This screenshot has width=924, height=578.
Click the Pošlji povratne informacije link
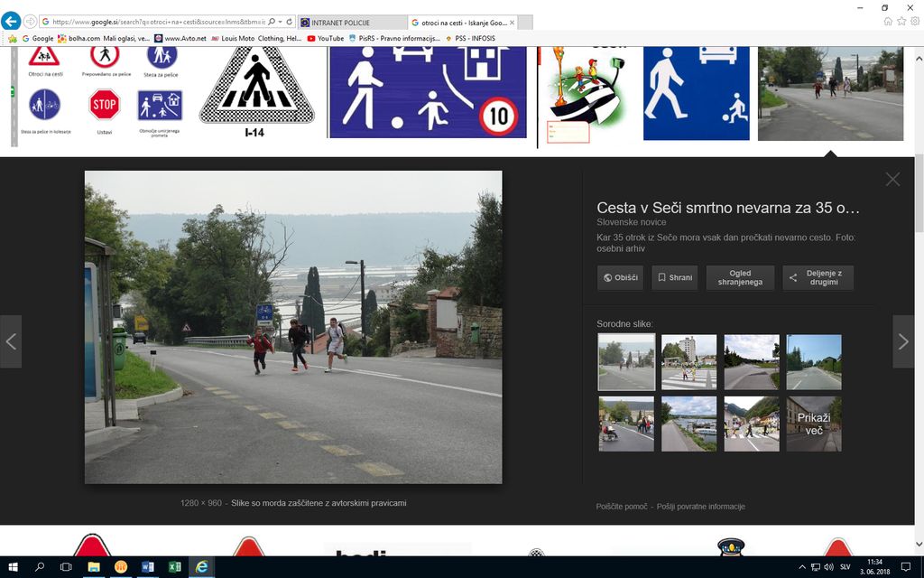700,507
